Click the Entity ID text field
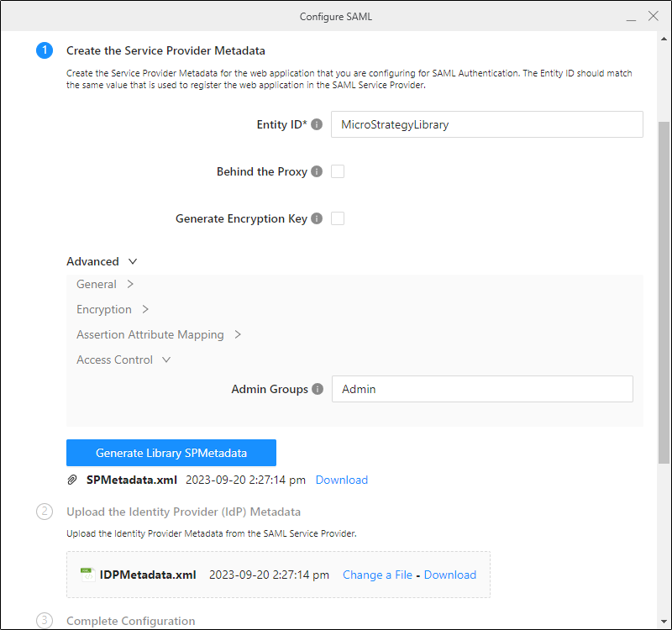672x630 pixels. 486,124
